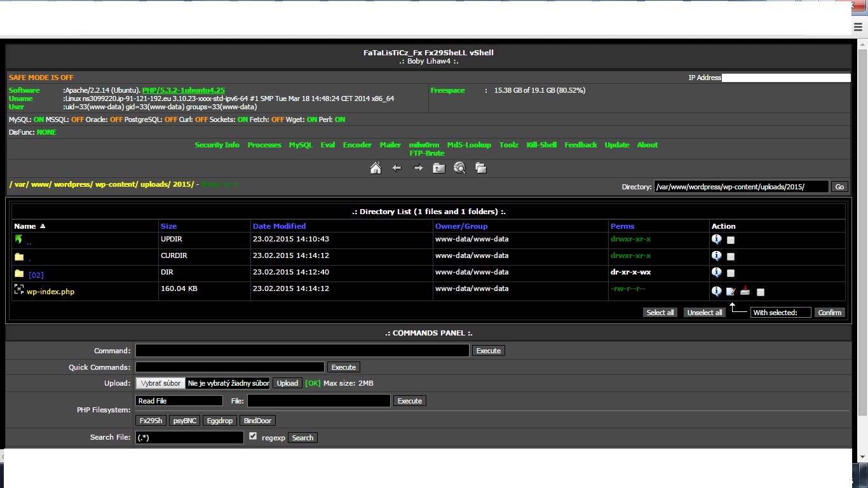Screen dimensions: 868x488
Task: Click the up-one-folder icon
Action: point(439,168)
